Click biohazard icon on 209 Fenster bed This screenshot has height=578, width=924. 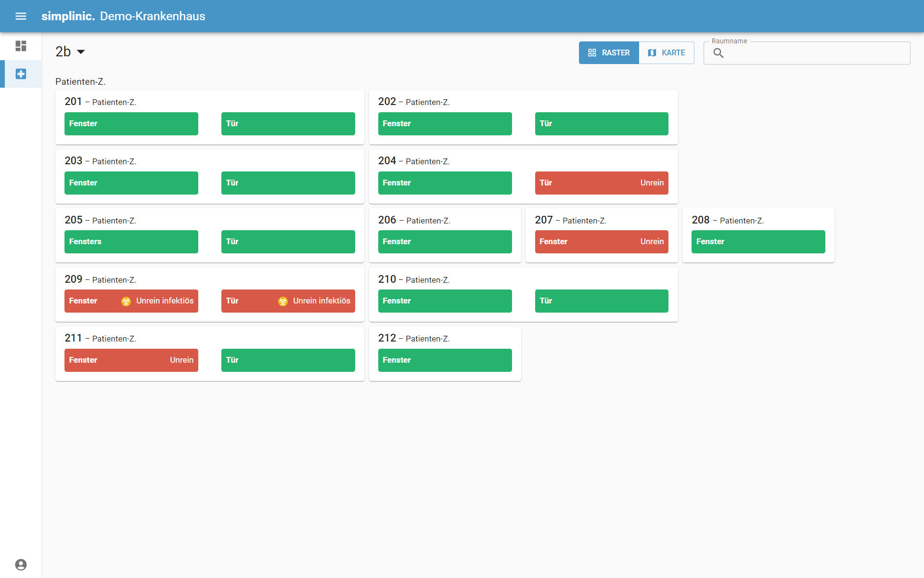[x=126, y=302]
